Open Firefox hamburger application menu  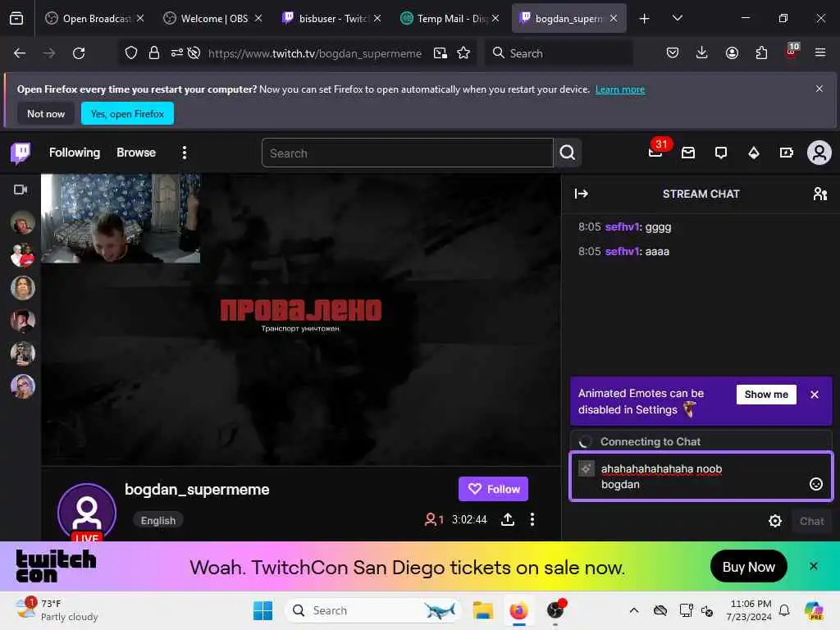[x=819, y=52]
